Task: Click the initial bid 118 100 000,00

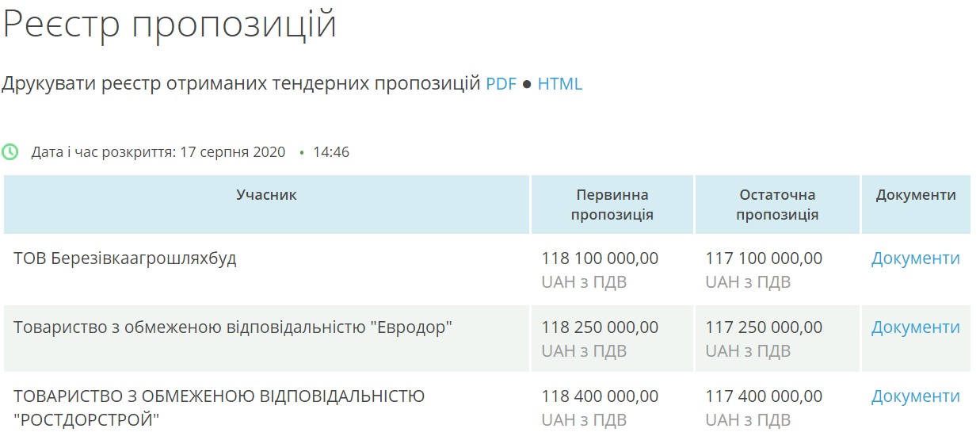Action: pyautogui.click(x=600, y=258)
